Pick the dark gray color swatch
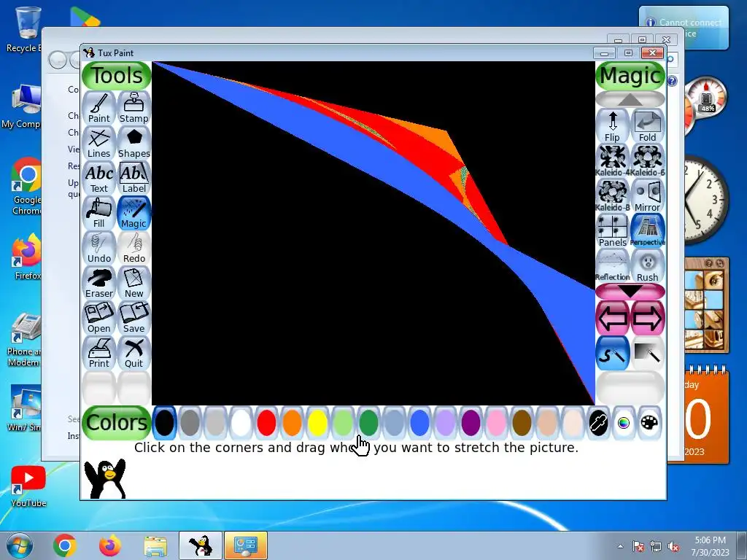Viewport: 747px width, 560px height. [190, 423]
